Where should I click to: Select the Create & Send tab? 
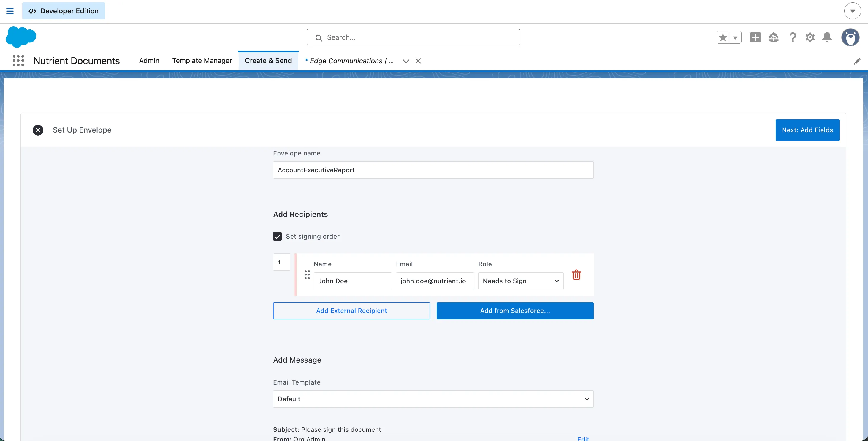point(268,61)
